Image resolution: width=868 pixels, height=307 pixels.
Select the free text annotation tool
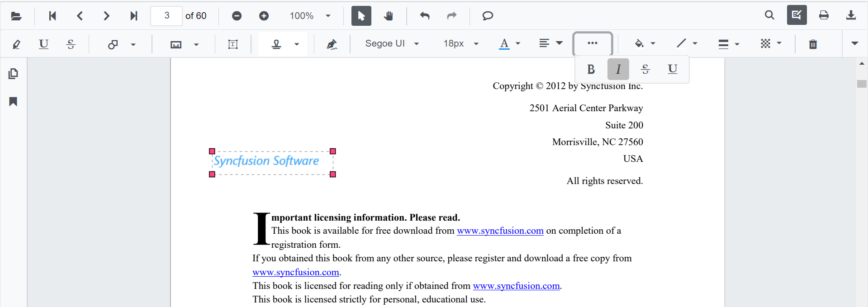233,44
